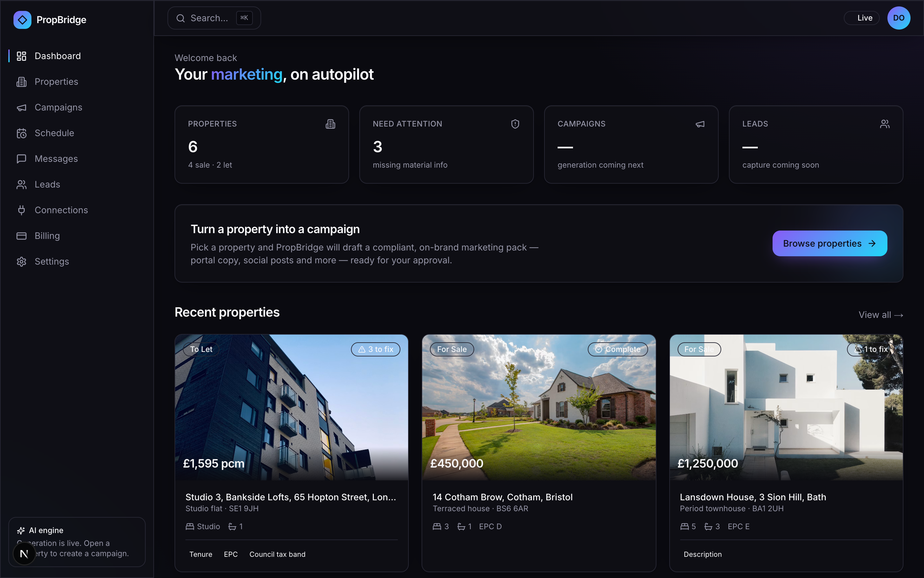Click the Browse properties button
Screen dimensions: 924x578
pyautogui.click(x=830, y=243)
